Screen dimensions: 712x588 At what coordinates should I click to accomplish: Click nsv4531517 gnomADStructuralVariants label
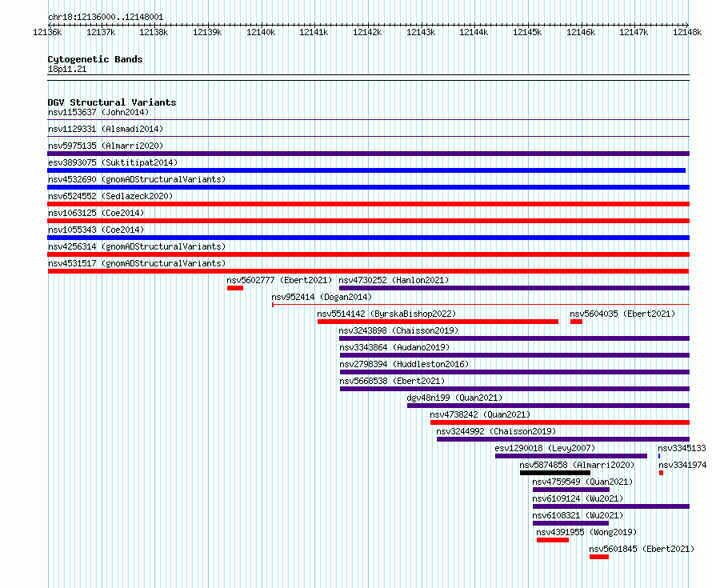click(137, 263)
